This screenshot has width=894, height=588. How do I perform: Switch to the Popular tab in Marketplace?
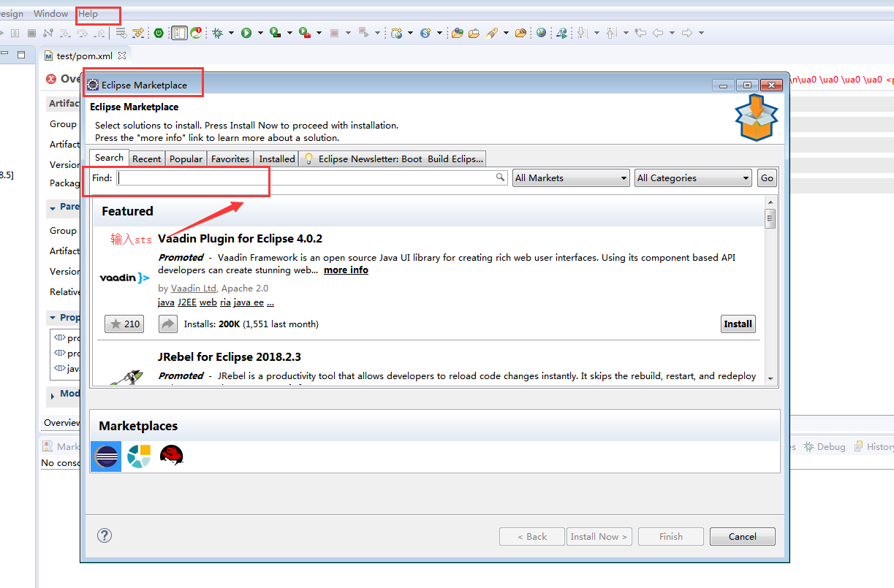click(186, 159)
